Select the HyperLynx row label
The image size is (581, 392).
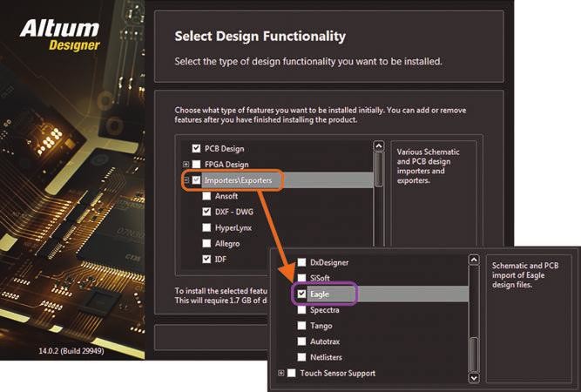pyautogui.click(x=233, y=227)
